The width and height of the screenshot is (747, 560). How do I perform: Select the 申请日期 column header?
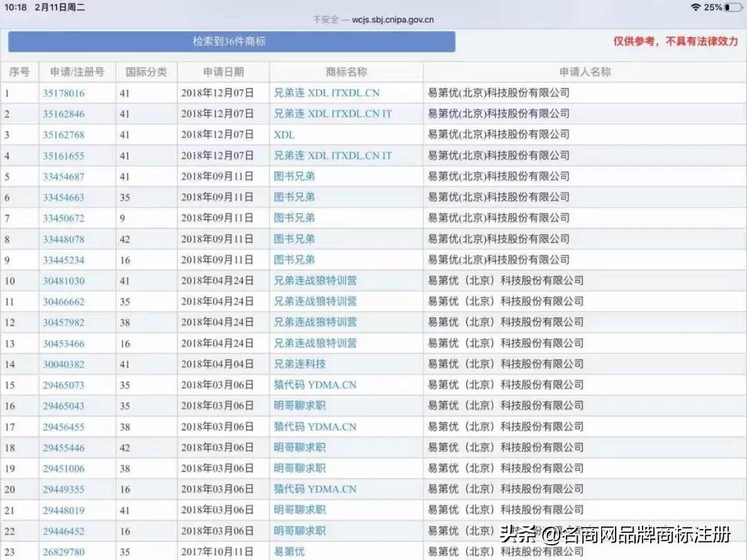223,72
